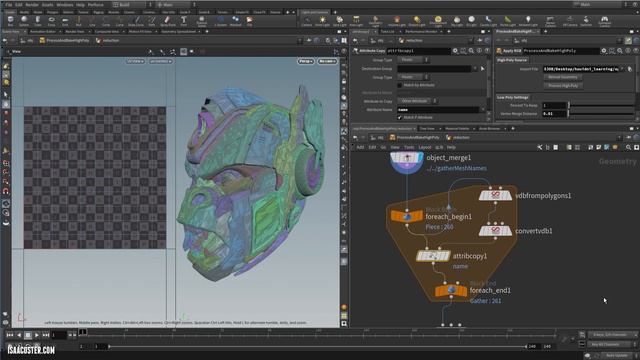
Task: Open the file chooser beside Import File
Action: (x=629, y=69)
